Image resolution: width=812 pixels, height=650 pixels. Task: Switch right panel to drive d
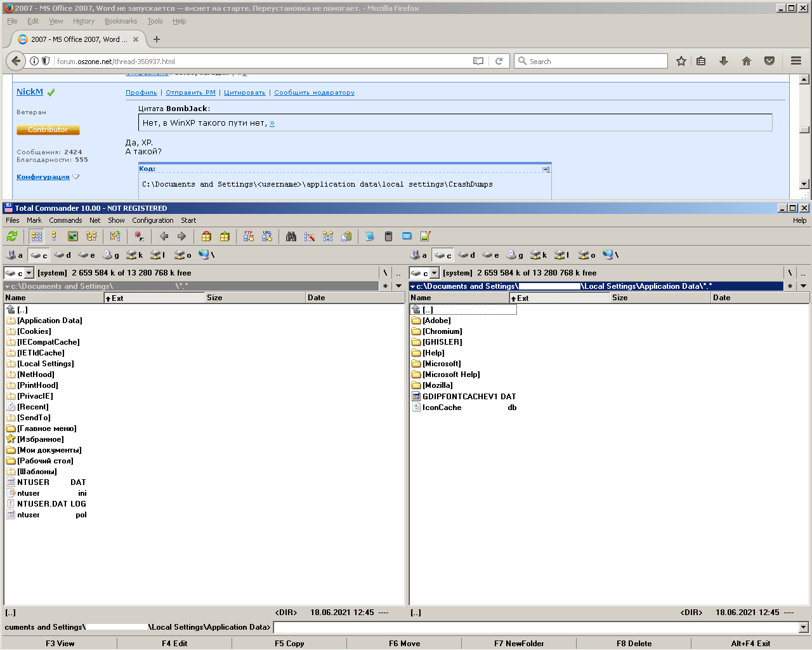point(467,255)
